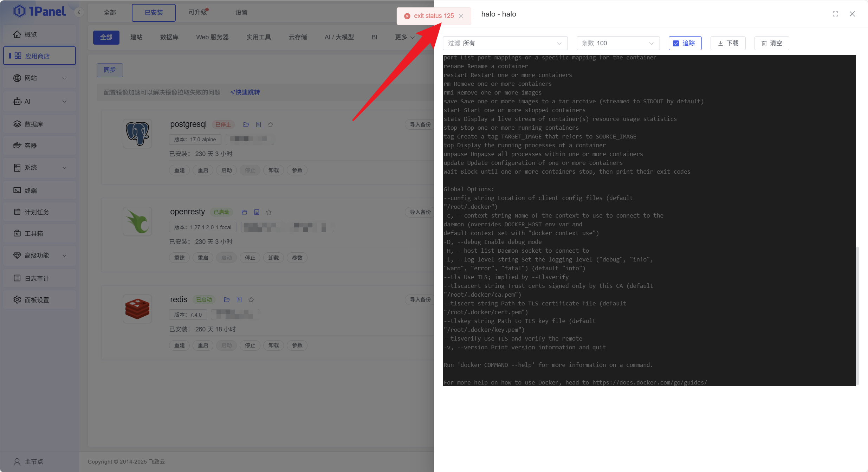Expand the AI sidebar menu
868x472 pixels.
point(39,102)
